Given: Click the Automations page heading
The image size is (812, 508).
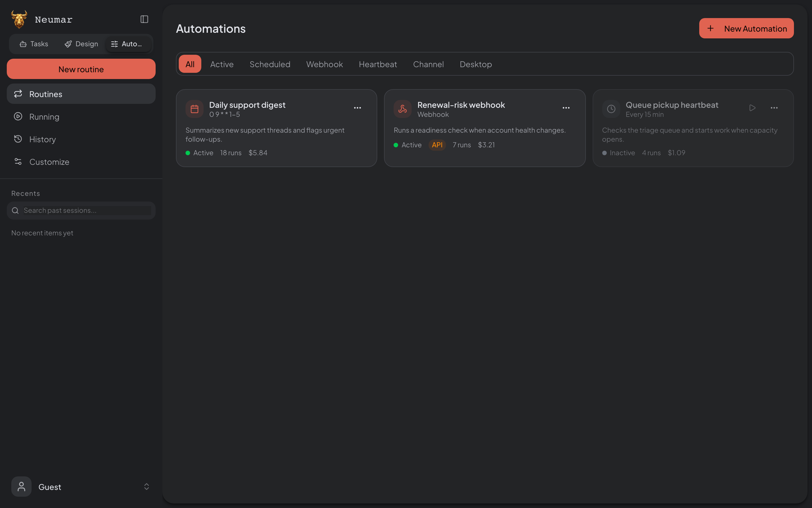Looking at the screenshot, I should 211,29.
